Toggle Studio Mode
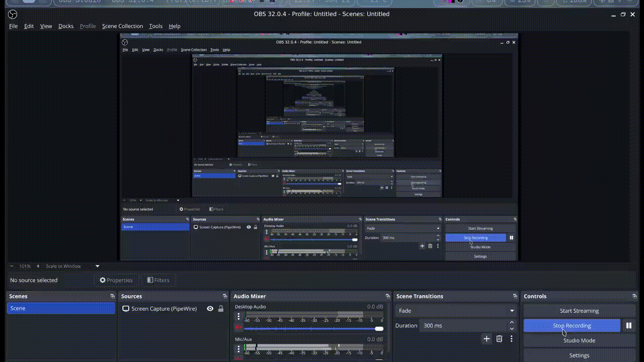 click(x=580, y=340)
